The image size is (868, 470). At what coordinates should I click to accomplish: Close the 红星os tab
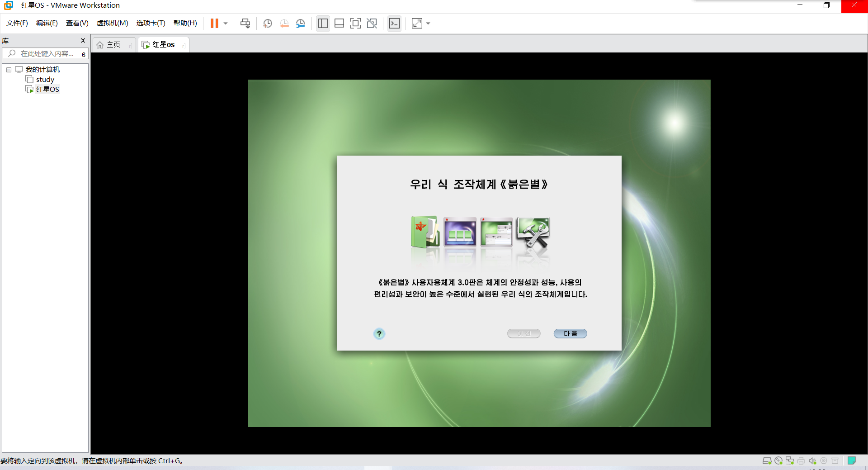pos(184,45)
